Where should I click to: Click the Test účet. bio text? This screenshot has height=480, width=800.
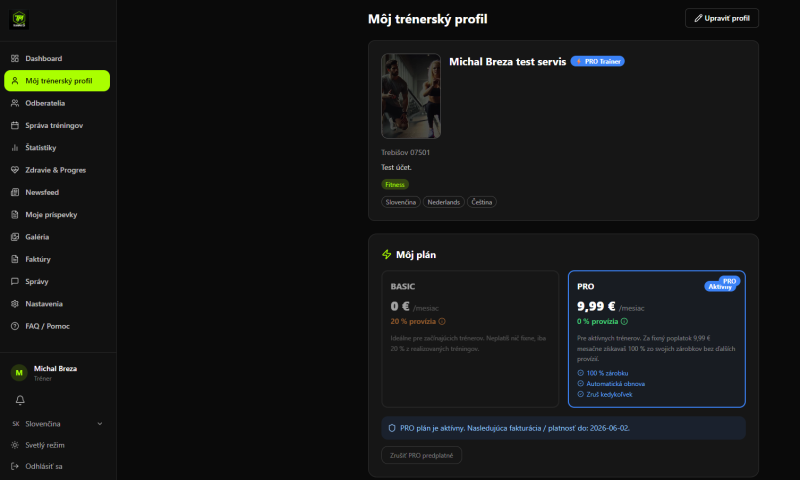(x=396, y=167)
